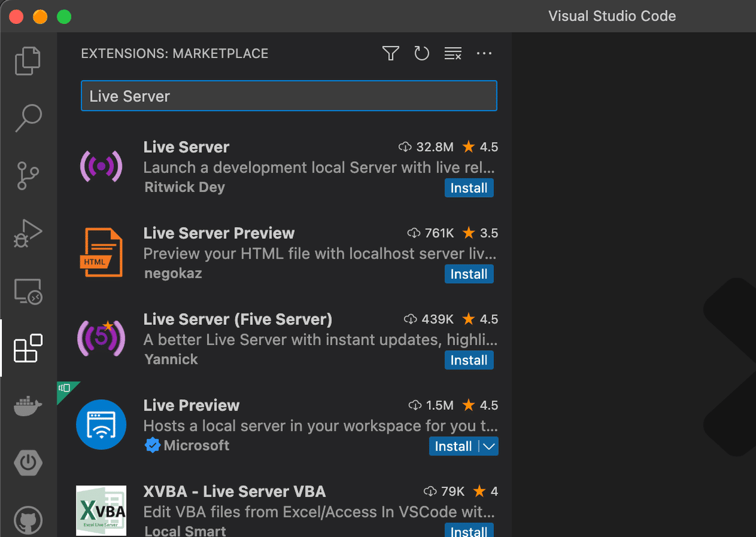The height and width of the screenshot is (537, 756).
Task: Open the Run and Debug view
Action: tap(28, 234)
